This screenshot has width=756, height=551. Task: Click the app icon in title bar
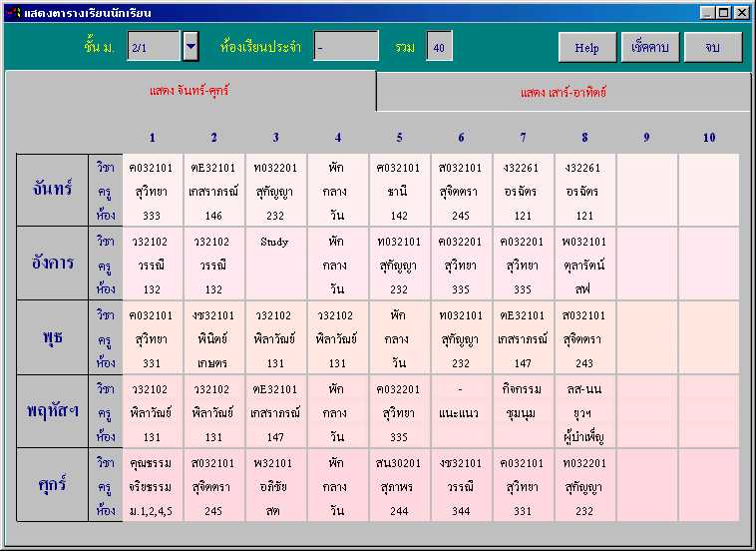(x=14, y=12)
